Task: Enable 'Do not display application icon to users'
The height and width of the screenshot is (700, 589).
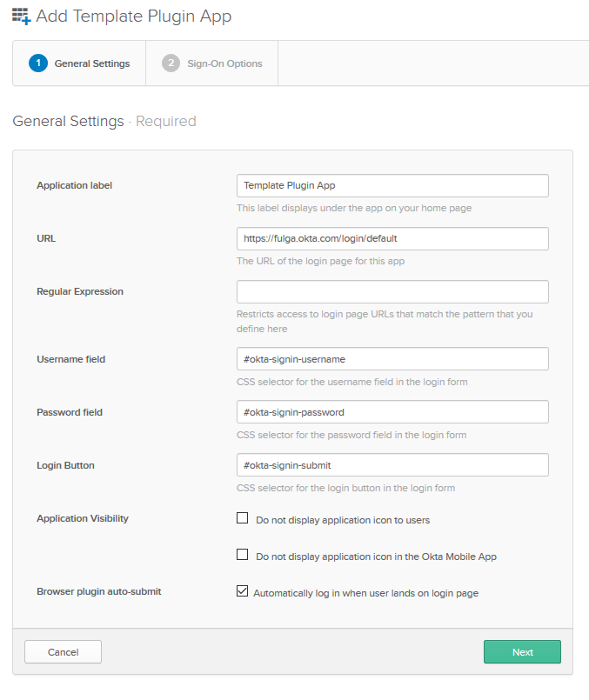Action: pos(243,519)
